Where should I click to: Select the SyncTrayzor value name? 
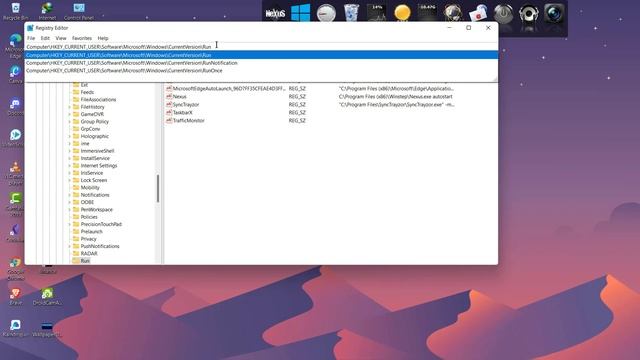point(186,104)
